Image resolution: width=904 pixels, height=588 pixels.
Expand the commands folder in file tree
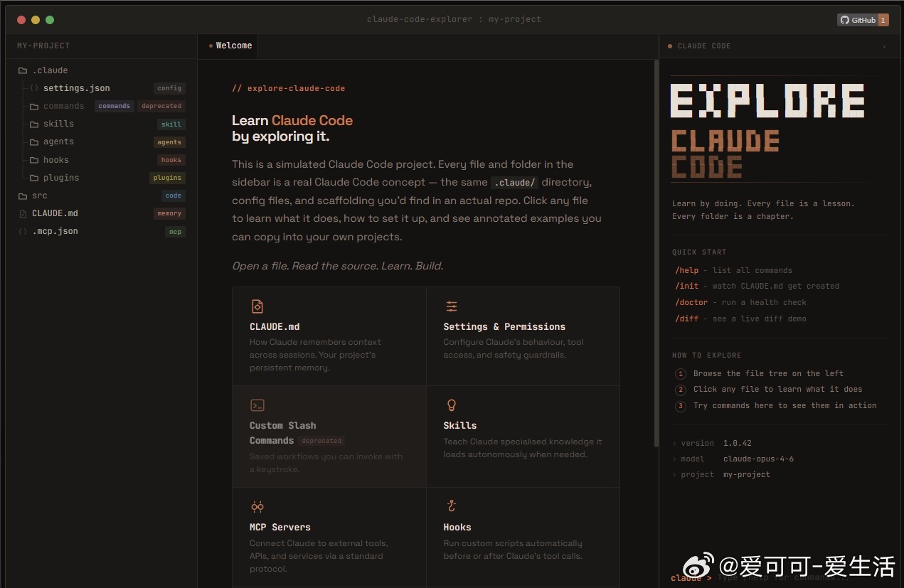[x=101, y=106]
